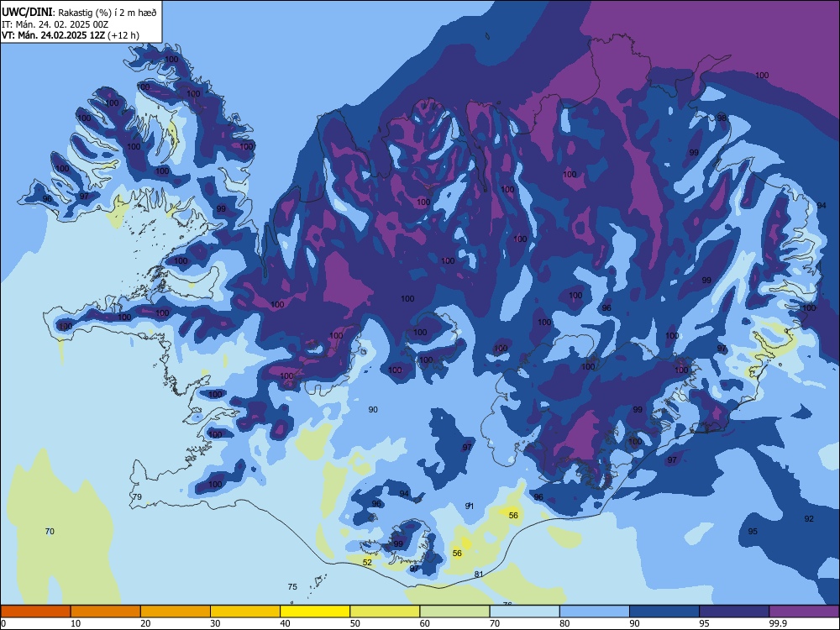Click the pale blue 70–80 legend swatch
The image size is (840, 630).
tap(524, 612)
